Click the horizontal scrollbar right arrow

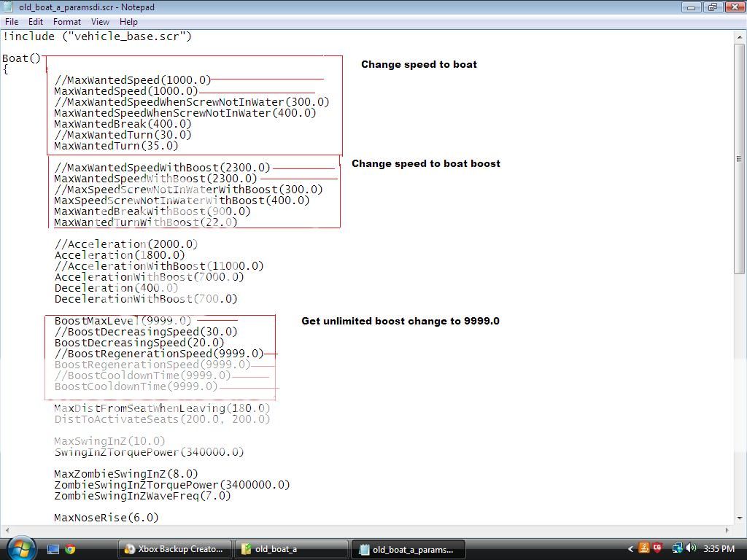pos(728,530)
